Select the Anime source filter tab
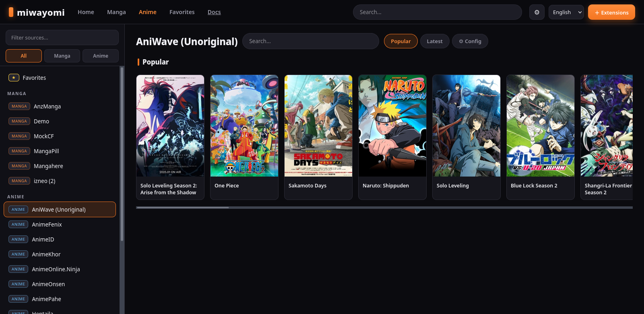This screenshot has height=314, width=644. tap(101, 56)
